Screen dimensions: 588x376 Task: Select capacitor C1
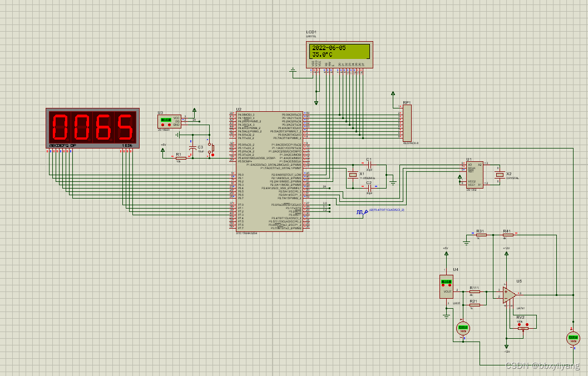click(x=369, y=165)
